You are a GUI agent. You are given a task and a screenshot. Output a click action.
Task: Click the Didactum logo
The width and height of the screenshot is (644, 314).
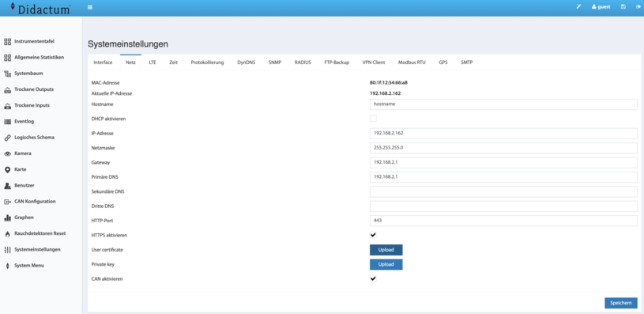pyautogui.click(x=40, y=8)
